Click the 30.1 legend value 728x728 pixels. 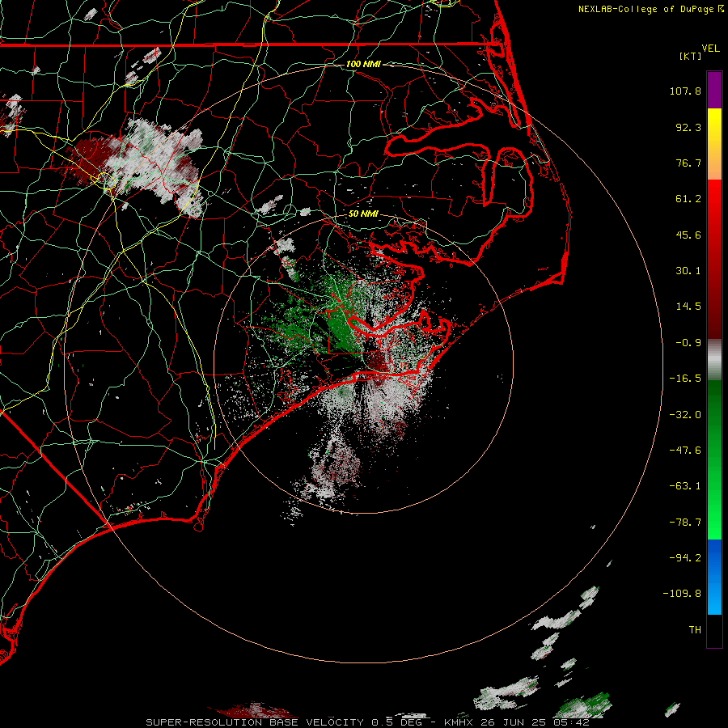coord(688,271)
